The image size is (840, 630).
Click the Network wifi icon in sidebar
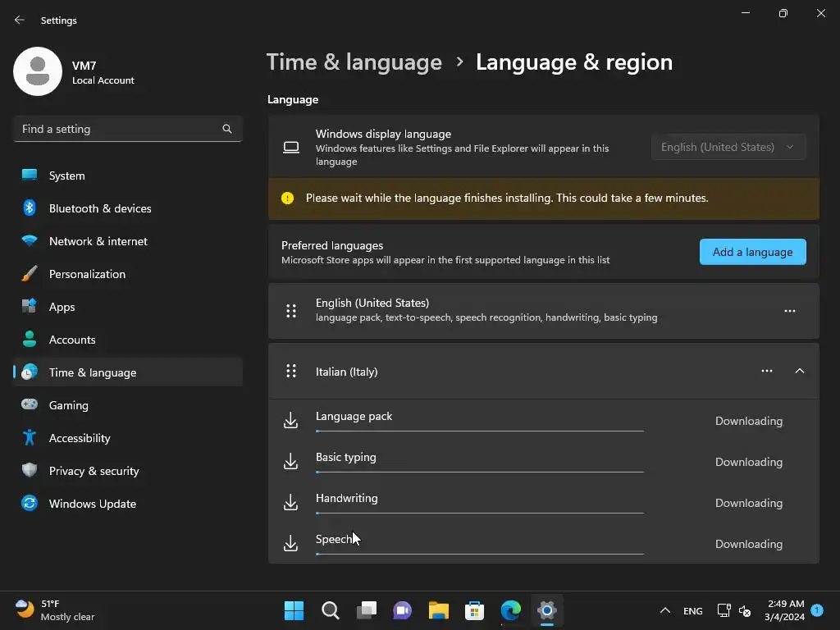click(30, 240)
